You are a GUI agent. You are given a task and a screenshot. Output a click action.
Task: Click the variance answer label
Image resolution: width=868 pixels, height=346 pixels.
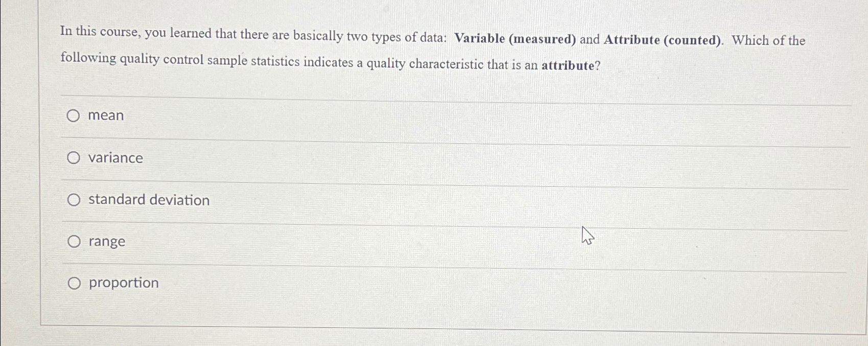114,158
